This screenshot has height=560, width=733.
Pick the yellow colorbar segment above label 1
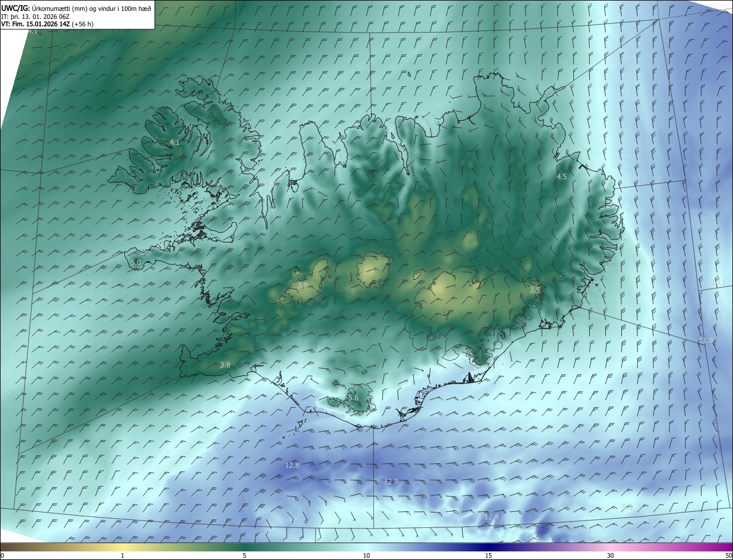[x=123, y=547]
